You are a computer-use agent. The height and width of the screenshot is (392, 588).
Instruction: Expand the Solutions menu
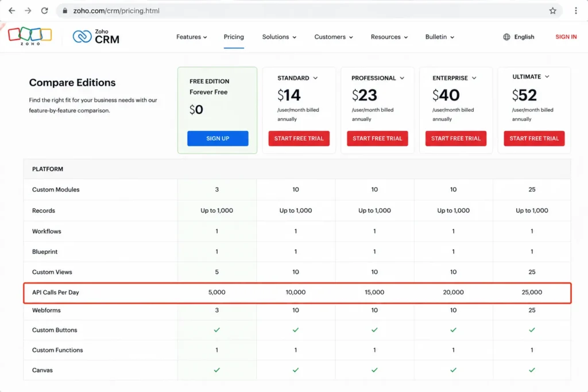pos(279,37)
